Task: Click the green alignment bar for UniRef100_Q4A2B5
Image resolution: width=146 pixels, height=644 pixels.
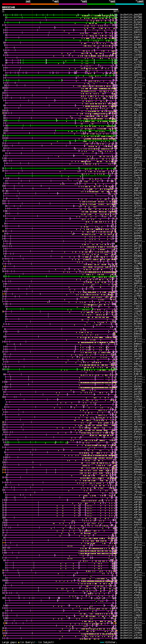Action: (60, 15)
